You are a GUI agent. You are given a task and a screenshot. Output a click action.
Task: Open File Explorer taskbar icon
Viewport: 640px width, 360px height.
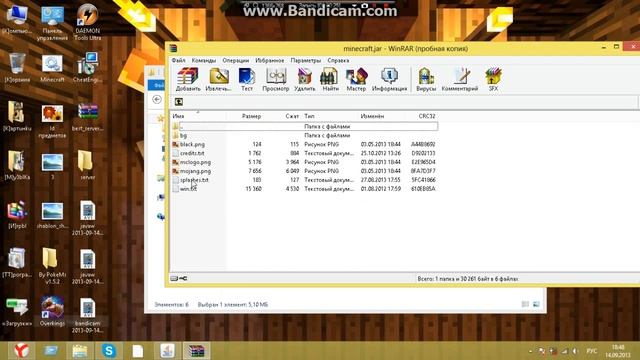pyautogui.click(x=80, y=351)
